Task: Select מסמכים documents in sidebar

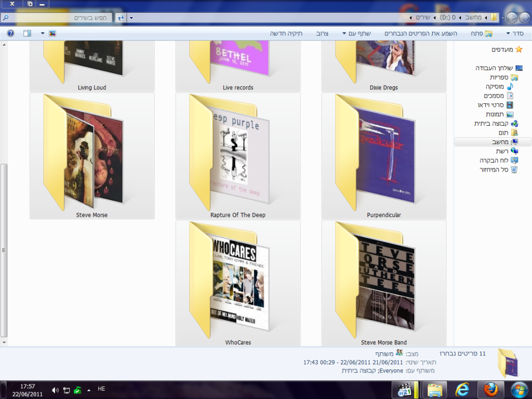Action: click(x=498, y=96)
